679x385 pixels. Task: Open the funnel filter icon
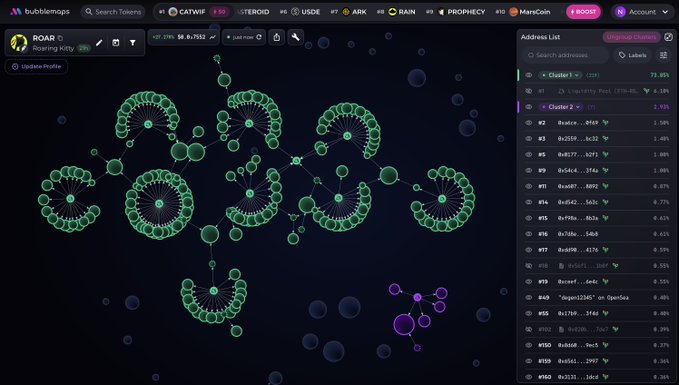pos(133,42)
